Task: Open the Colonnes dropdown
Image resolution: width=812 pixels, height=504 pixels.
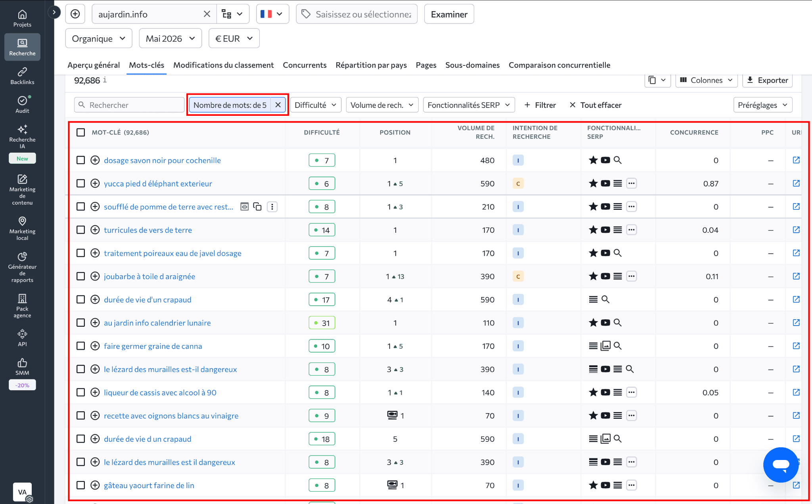Action: pos(707,80)
